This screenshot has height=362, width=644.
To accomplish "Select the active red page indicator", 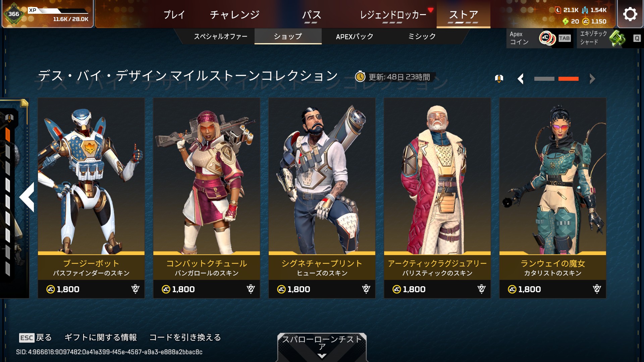I will coord(568,79).
